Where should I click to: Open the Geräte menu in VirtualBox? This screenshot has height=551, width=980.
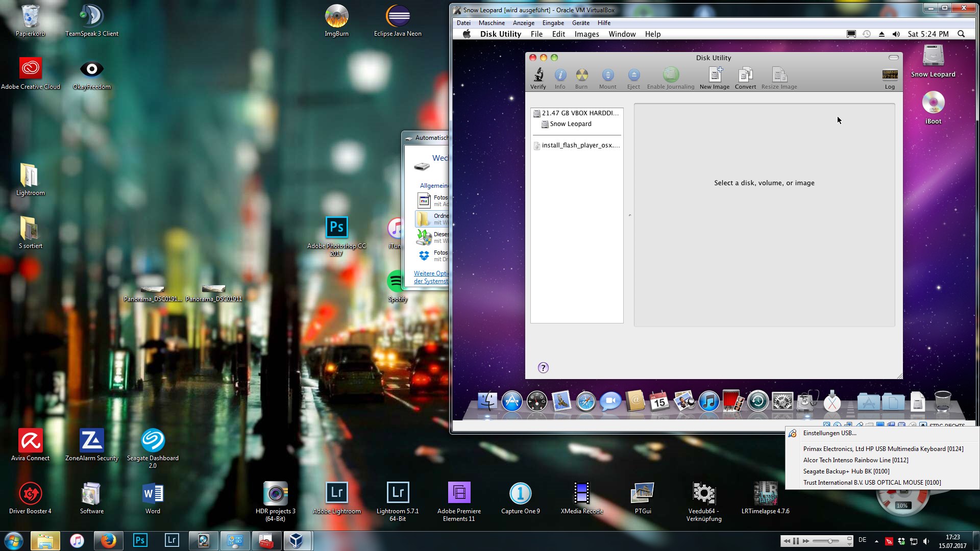pyautogui.click(x=580, y=23)
